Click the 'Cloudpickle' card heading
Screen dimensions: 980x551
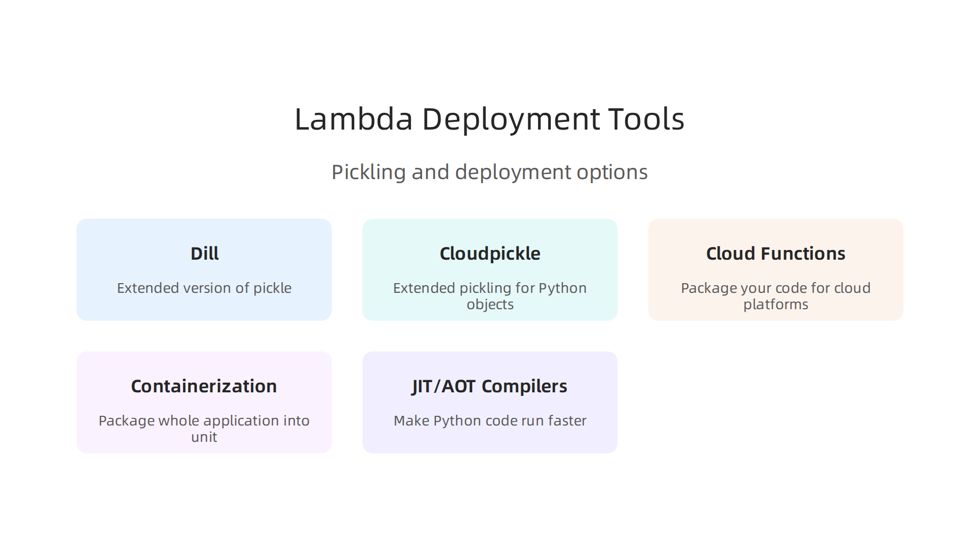tap(490, 254)
